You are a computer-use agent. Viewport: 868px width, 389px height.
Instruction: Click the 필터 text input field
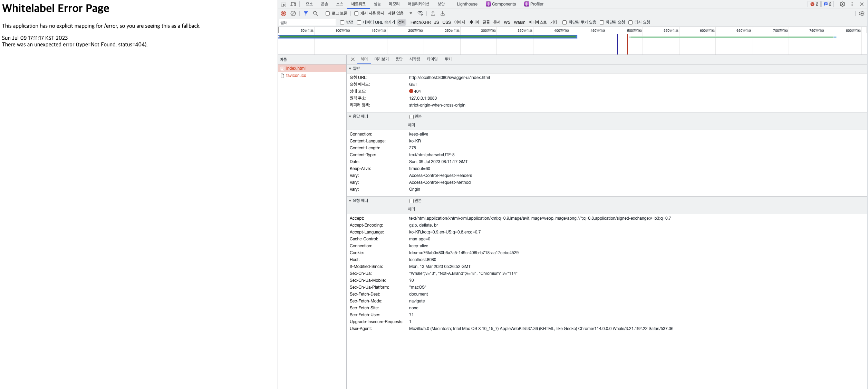point(307,22)
